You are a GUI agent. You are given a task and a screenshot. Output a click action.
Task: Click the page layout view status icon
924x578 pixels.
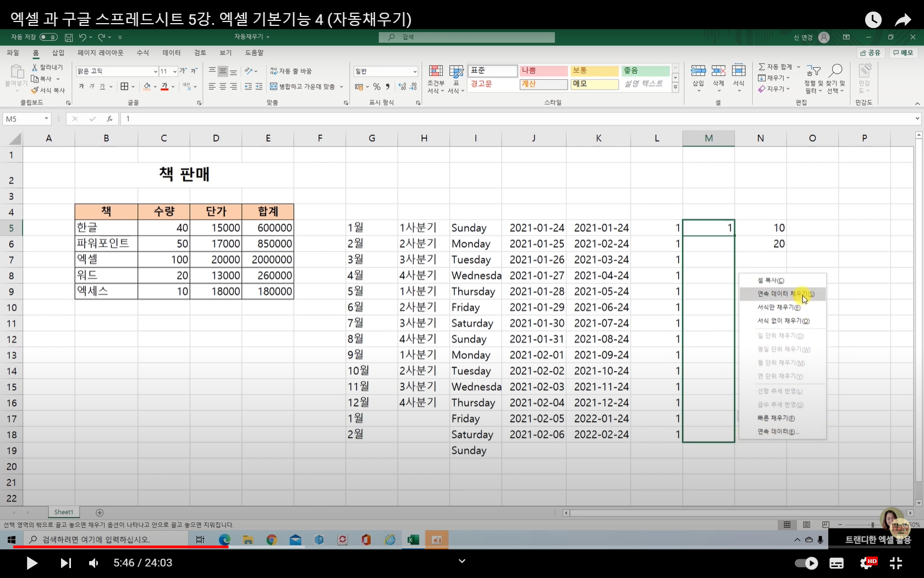[x=806, y=525]
